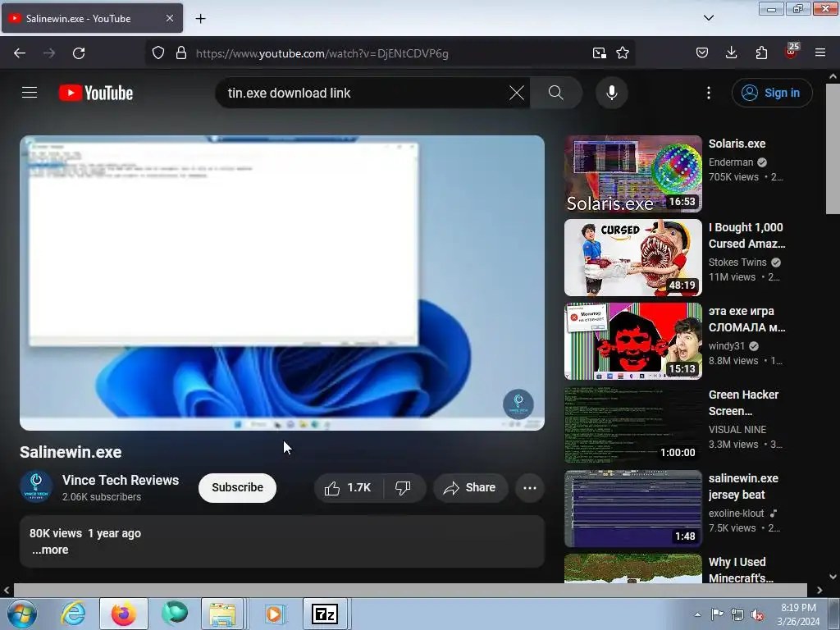Open windy31 video thumbnail 15:13
The image size is (840, 630).
(633, 341)
